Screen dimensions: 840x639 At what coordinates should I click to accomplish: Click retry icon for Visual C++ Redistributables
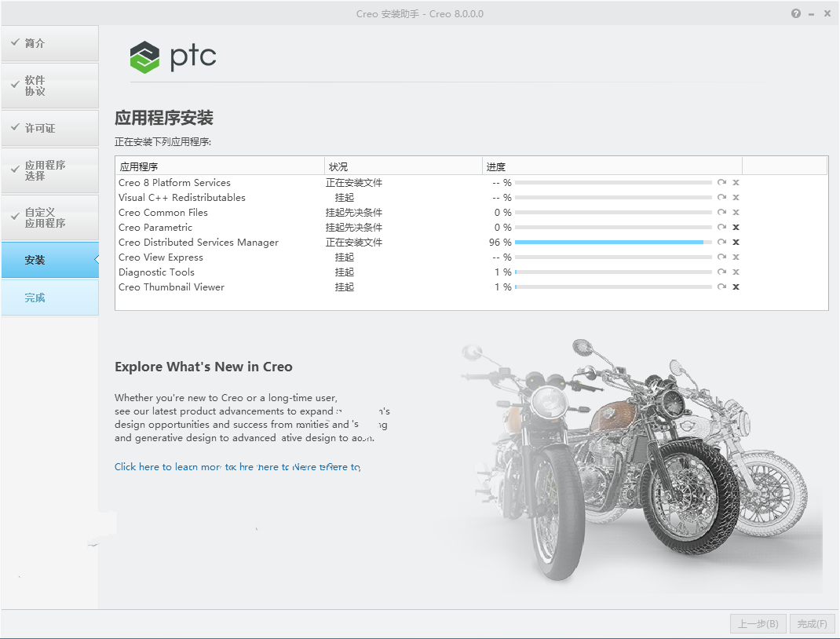click(x=721, y=198)
